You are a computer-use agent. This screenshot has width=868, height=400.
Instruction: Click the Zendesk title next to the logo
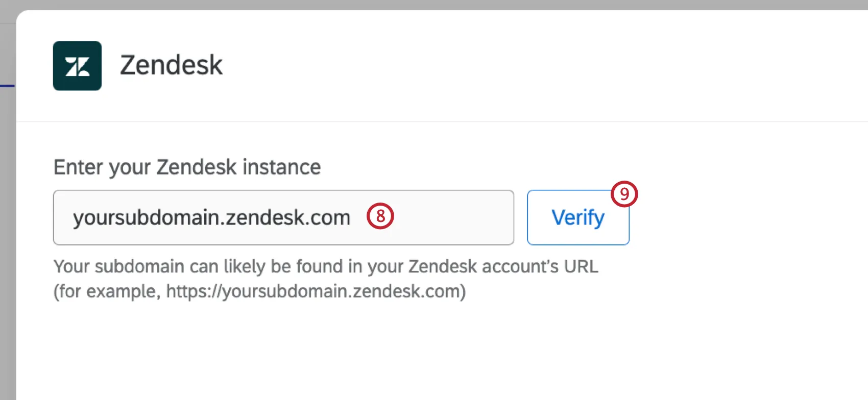pyautogui.click(x=171, y=64)
